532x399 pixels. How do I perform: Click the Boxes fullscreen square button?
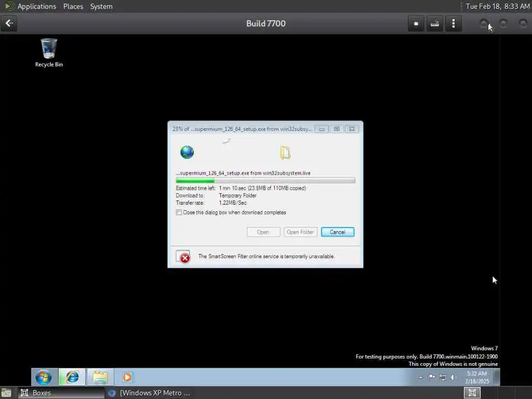pyautogui.click(x=416, y=24)
